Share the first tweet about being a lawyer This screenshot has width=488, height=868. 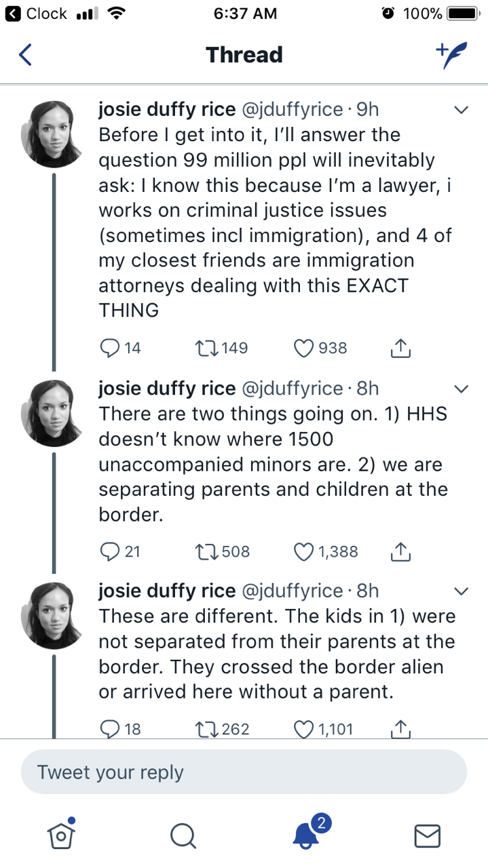point(401,348)
